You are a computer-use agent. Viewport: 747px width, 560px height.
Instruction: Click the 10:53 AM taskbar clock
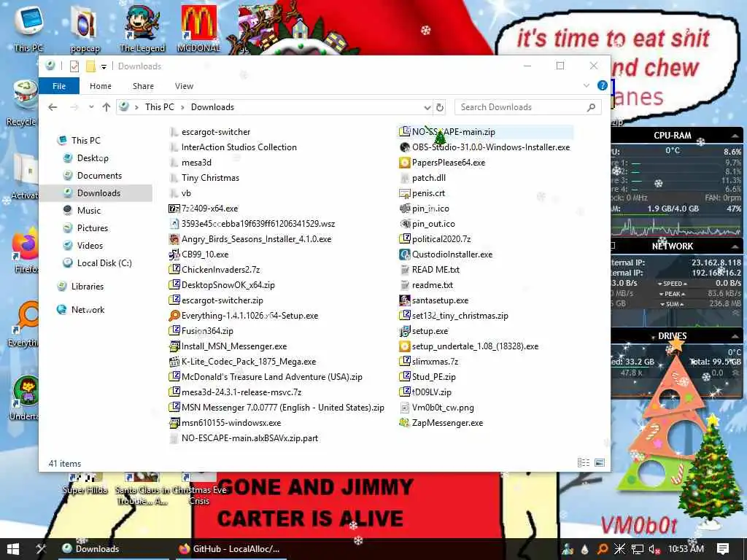coord(686,548)
